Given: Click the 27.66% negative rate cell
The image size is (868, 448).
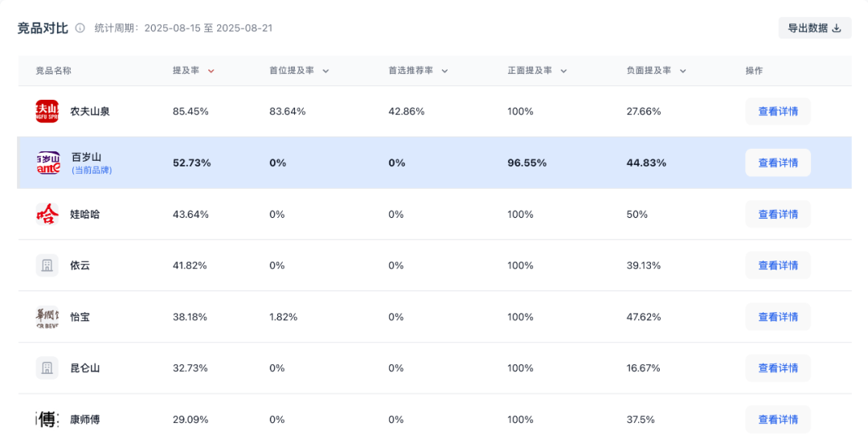Looking at the screenshot, I should (x=644, y=111).
